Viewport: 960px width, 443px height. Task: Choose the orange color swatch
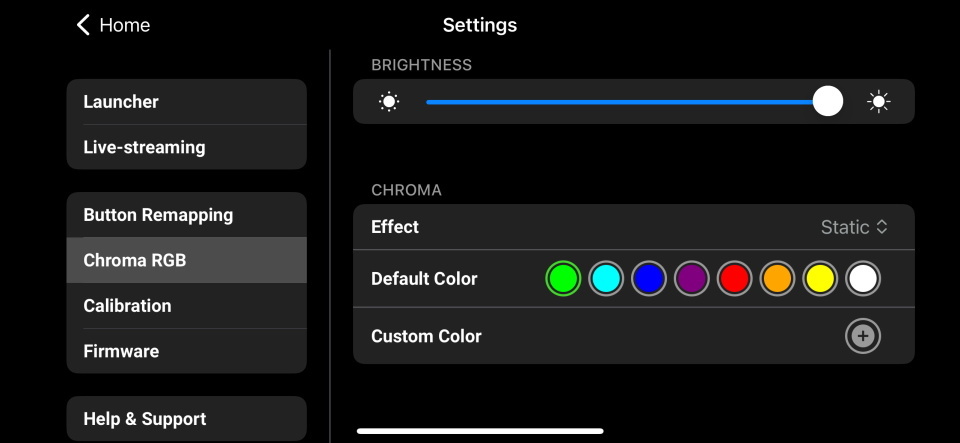click(x=777, y=279)
